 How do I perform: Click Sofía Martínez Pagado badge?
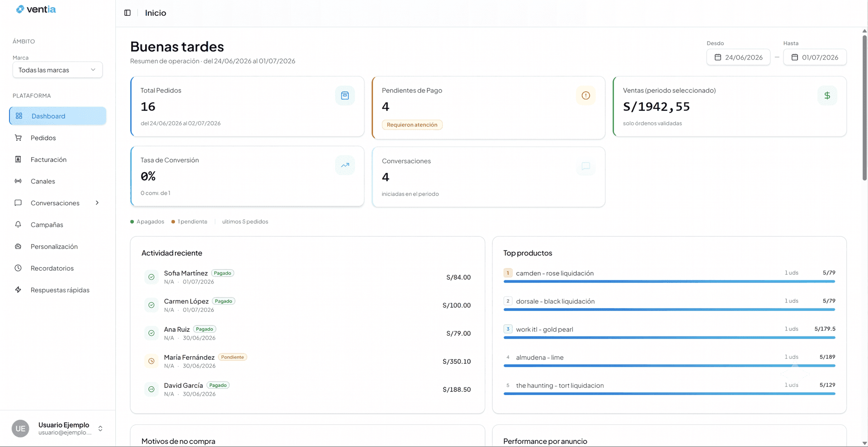[x=222, y=273]
